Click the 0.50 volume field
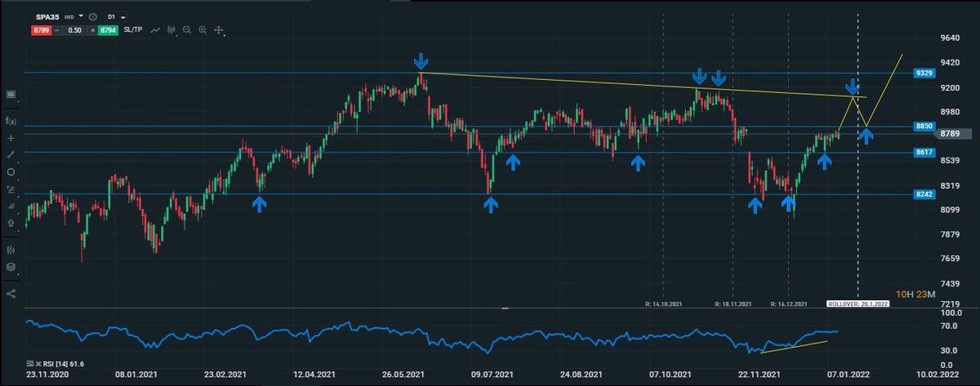Image resolution: width=980 pixels, height=386 pixels. click(x=76, y=30)
